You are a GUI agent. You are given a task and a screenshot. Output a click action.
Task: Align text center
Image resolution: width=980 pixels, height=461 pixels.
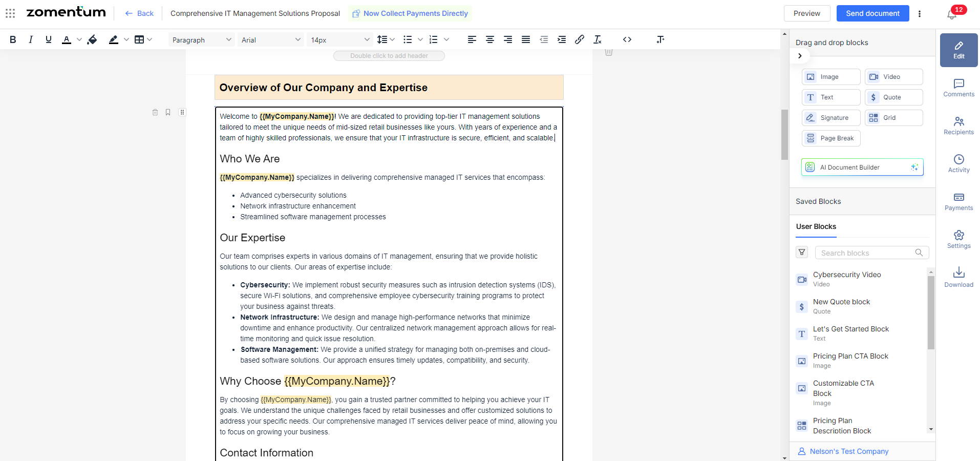(490, 39)
